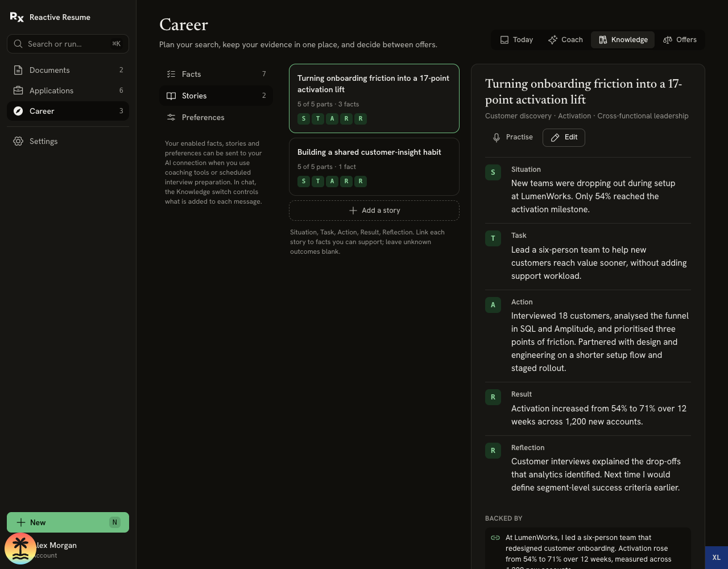This screenshot has width=728, height=569.
Task: Switch to the Today tab
Action: point(516,40)
